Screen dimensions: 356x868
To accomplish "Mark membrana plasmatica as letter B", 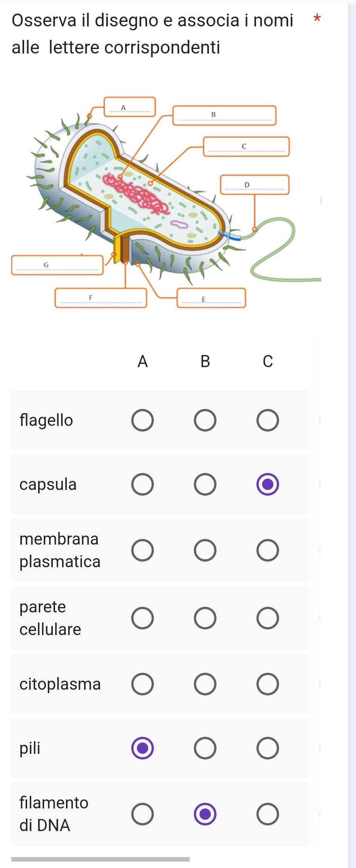I will (205, 550).
